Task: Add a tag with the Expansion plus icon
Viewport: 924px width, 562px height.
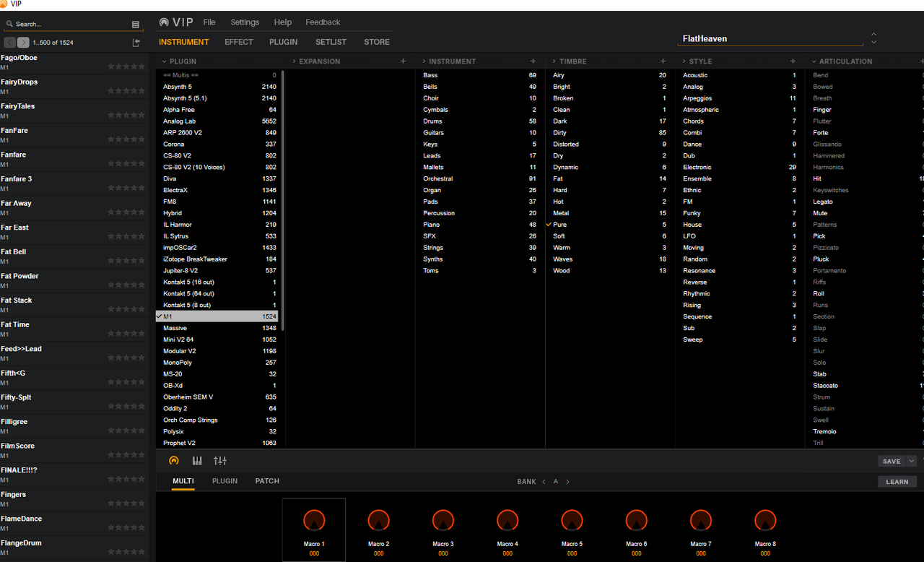Action: point(403,61)
